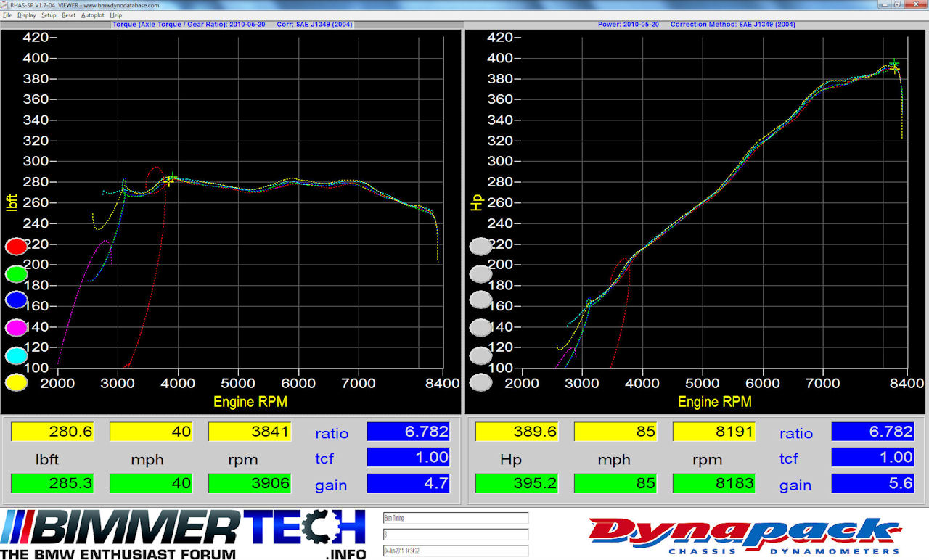Open the Reset menu
Image resolution: width=929 pixels, height=560 pixels.
[68, 15]
